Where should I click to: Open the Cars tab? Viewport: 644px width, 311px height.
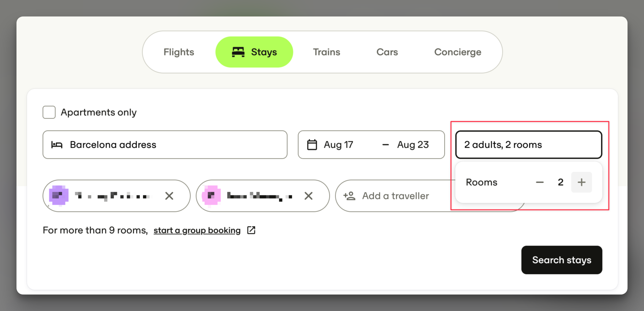[387, 52]
